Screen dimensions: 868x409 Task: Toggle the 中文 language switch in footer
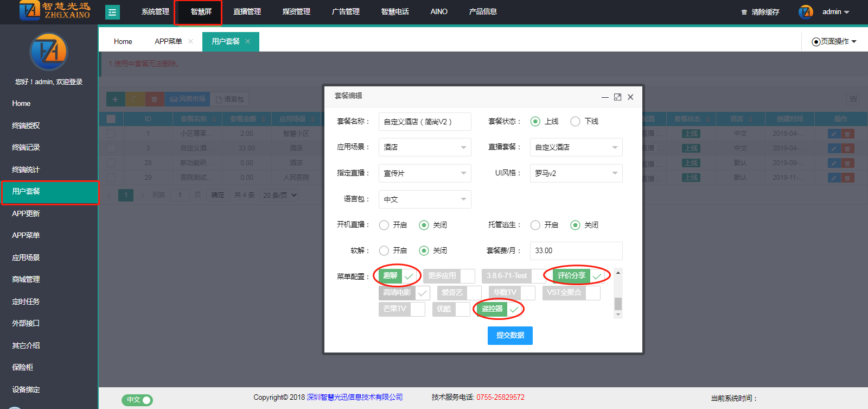137,400
